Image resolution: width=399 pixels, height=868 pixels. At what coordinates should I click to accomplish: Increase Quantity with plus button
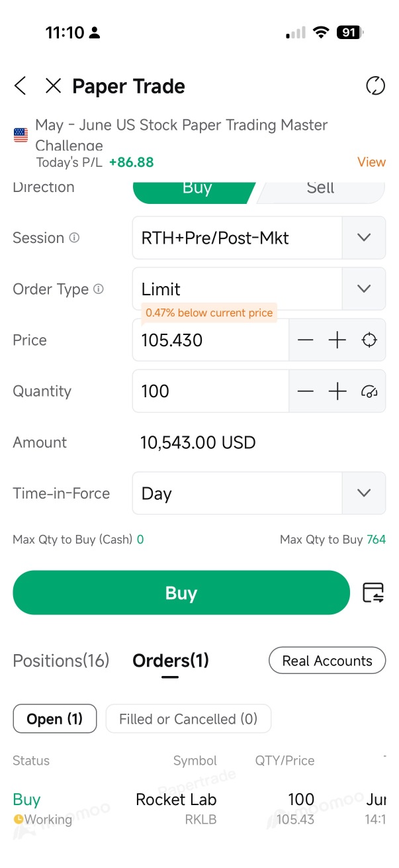click(x=337, y=391)
